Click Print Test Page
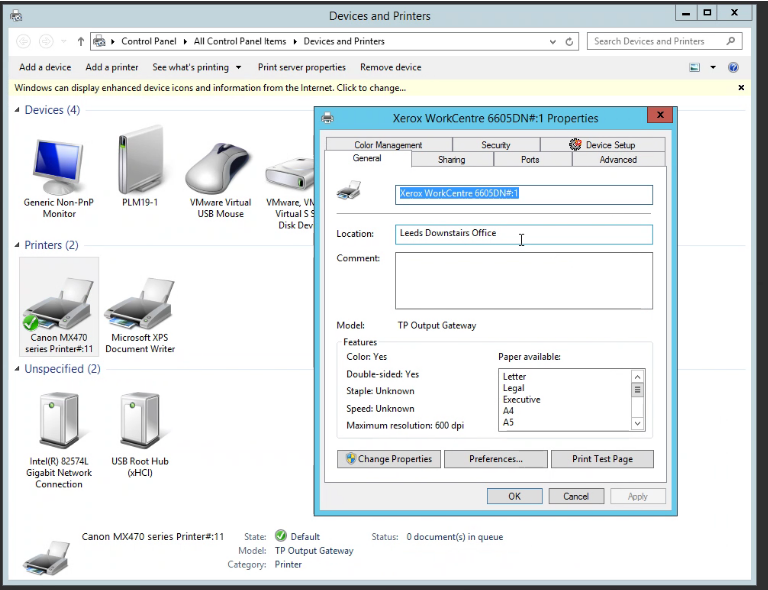Screen dimensions: 768x590 click(x=602, y=459)
